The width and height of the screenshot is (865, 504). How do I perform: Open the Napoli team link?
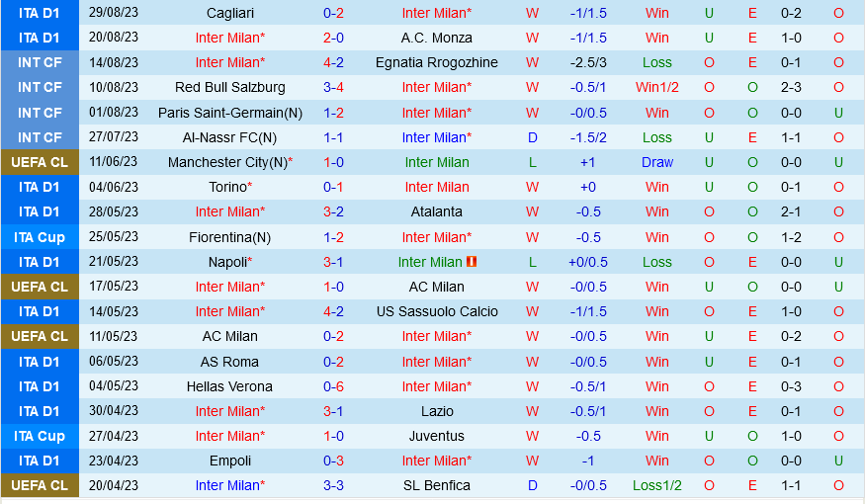coord(226,262)
